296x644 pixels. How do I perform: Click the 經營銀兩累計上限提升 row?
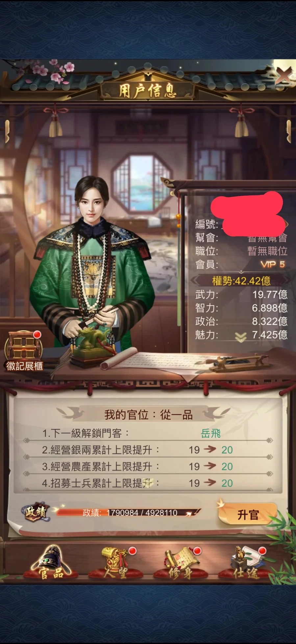(x=148, y=450)
